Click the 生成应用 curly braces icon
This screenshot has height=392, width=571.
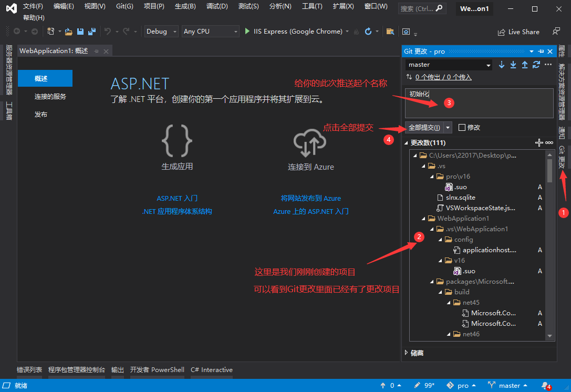(177, 140)
